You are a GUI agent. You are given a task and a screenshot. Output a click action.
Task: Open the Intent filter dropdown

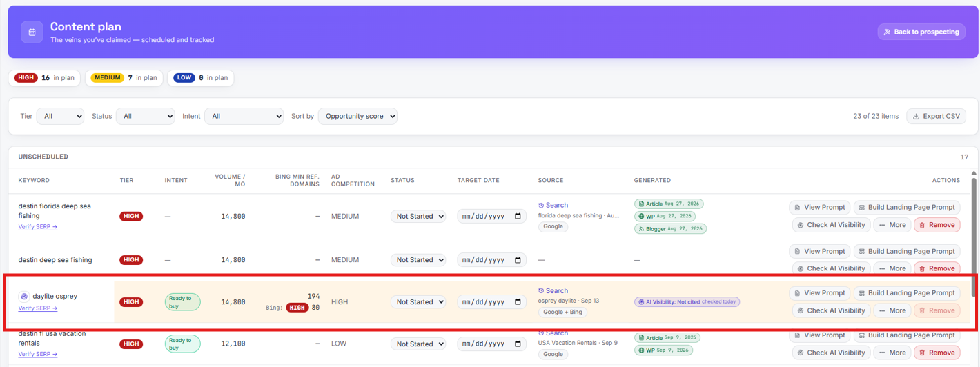click(x=244, y=116)
